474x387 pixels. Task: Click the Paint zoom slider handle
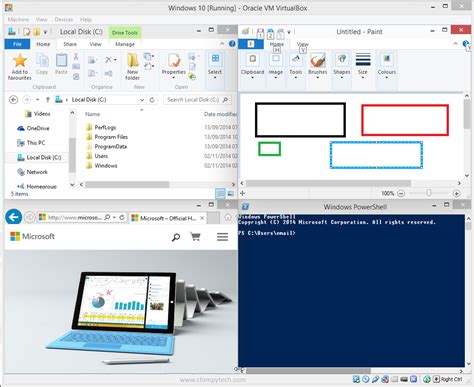pyautogui.click(x=429, y=193)
